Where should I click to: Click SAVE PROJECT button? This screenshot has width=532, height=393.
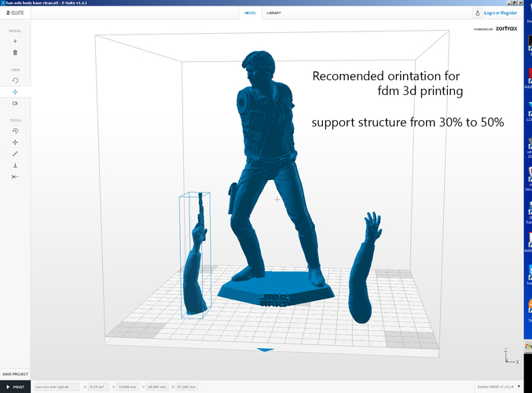click(15, 374)
